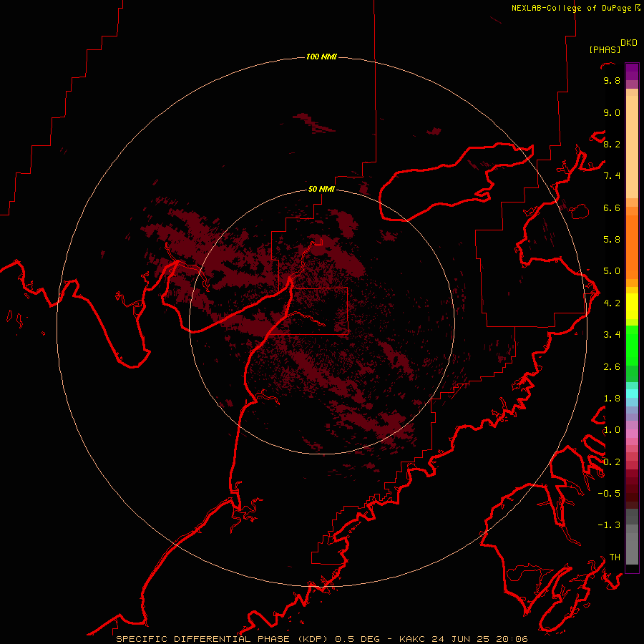Click the 100 NMI range ring label

click(321, 57)
